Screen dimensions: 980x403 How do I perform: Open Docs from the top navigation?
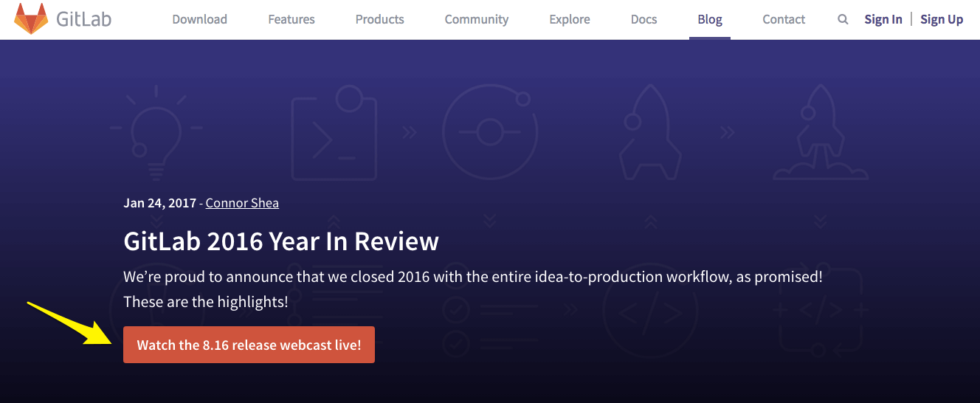click(x=644, y=19)
